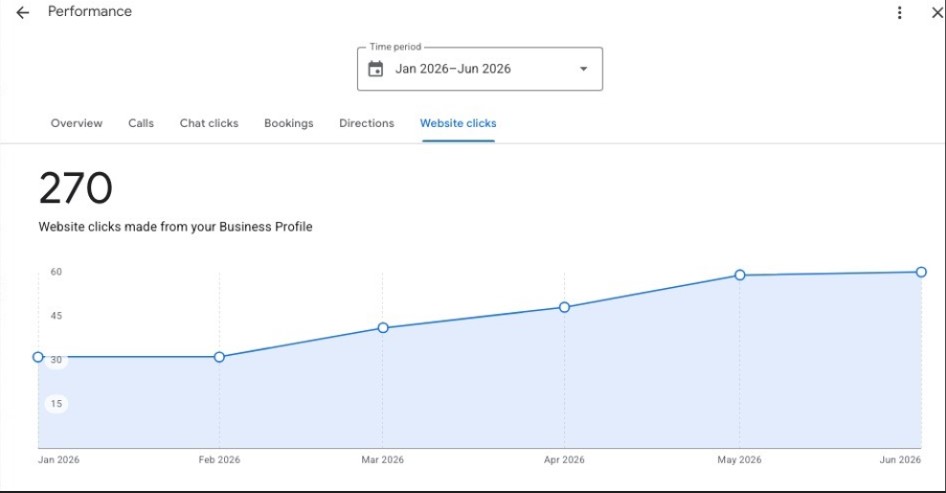The image size is (946, 493).
Task: Click the Jan 2026 data point
Action: [38, 357]
